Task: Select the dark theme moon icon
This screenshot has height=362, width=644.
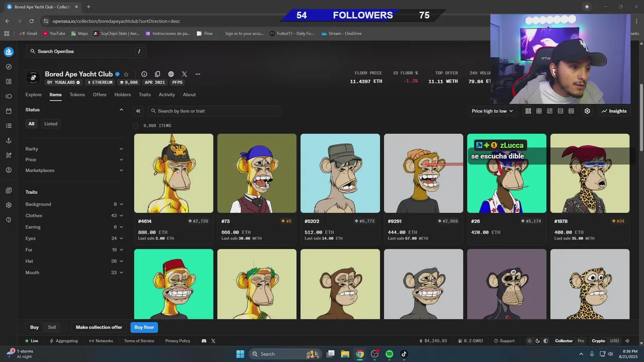Action: click(x=537, y=341)
